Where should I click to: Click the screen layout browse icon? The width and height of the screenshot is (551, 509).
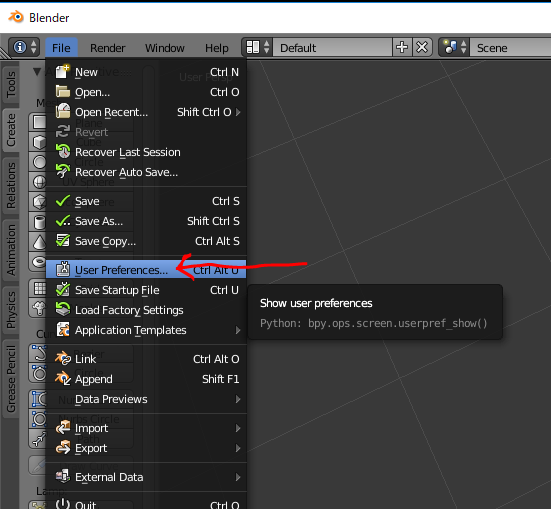click(253, 47)
